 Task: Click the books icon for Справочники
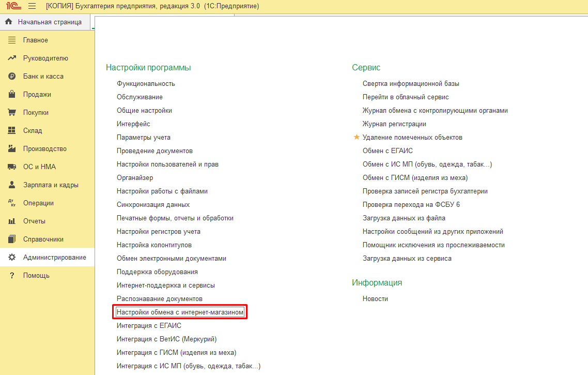pos(12,239)
